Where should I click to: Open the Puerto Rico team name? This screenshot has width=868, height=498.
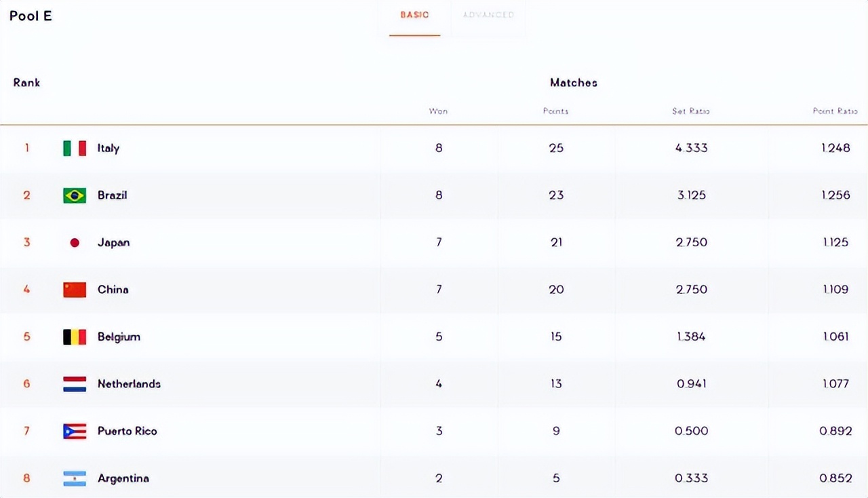[127, 431]
